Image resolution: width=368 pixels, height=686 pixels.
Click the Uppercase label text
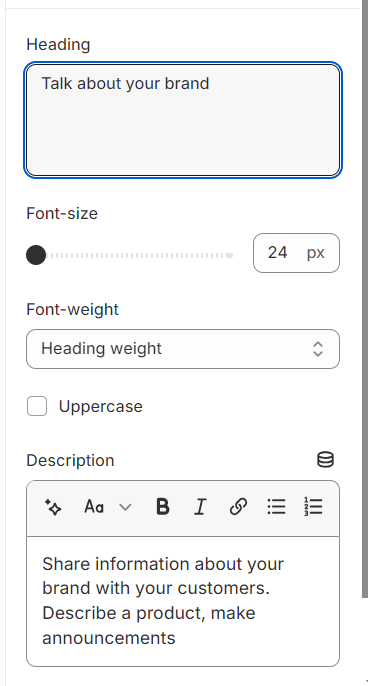click(x=101, y=406)
